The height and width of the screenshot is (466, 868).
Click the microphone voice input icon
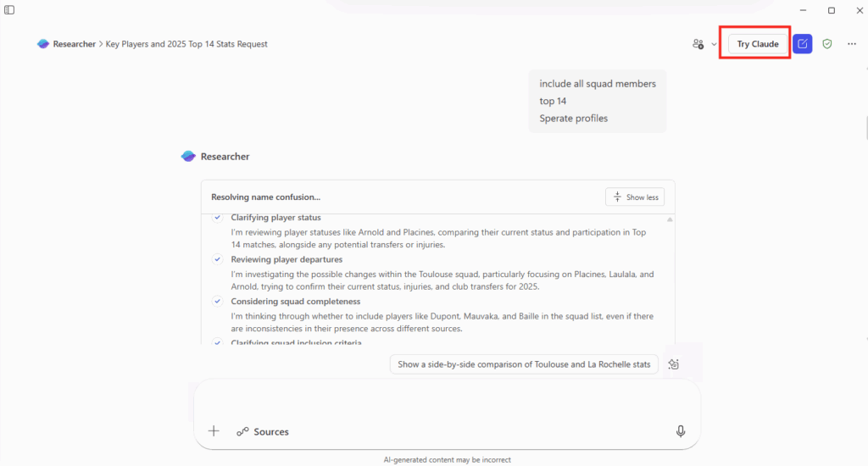(680, 431)
